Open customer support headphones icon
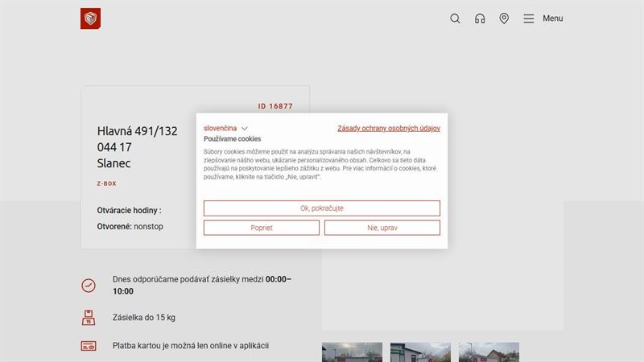 coord(479,19)
